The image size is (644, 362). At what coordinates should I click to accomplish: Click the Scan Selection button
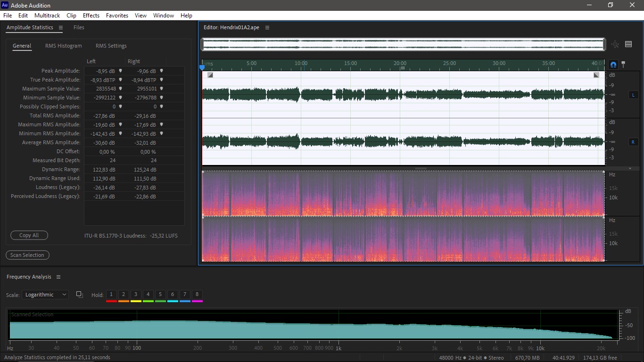(x=27, y=255)
